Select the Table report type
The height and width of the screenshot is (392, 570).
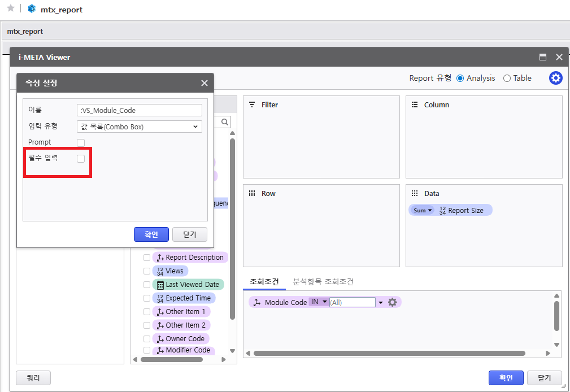[x=507, y=79]
